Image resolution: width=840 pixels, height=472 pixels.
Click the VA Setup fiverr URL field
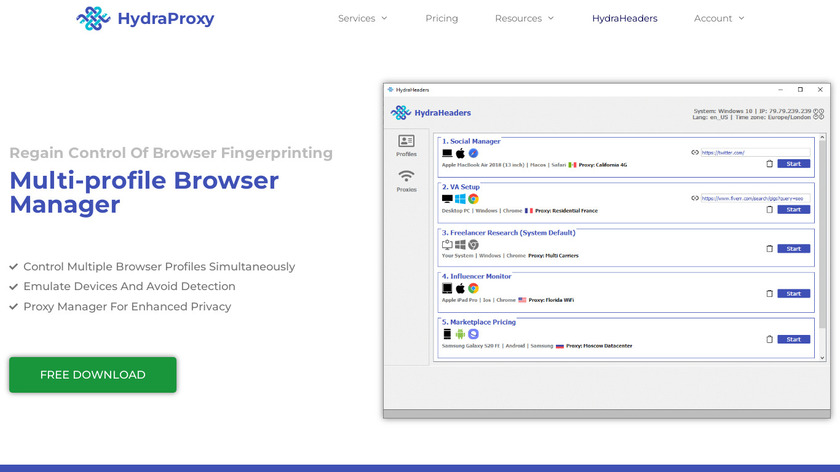[x=755, y=198]
